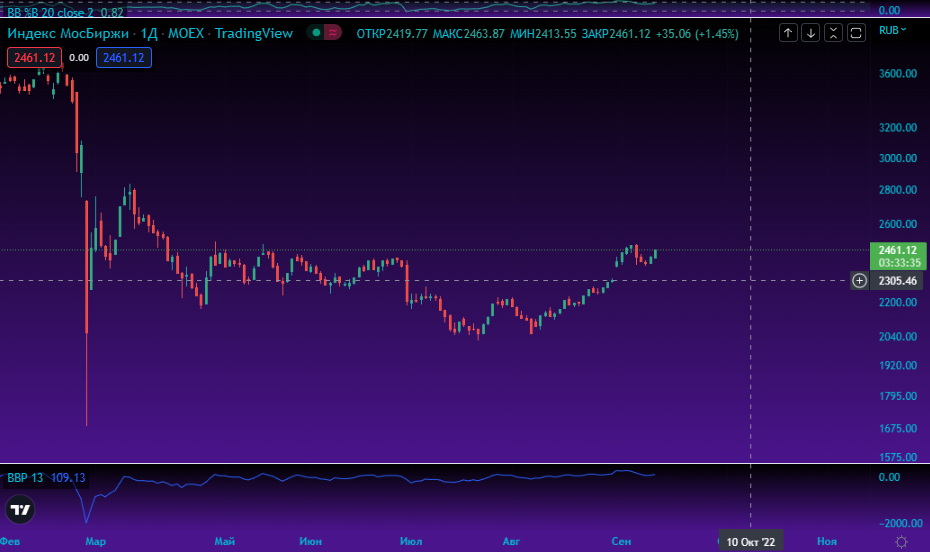Open the RUB currency dropdown

(892, 30)
